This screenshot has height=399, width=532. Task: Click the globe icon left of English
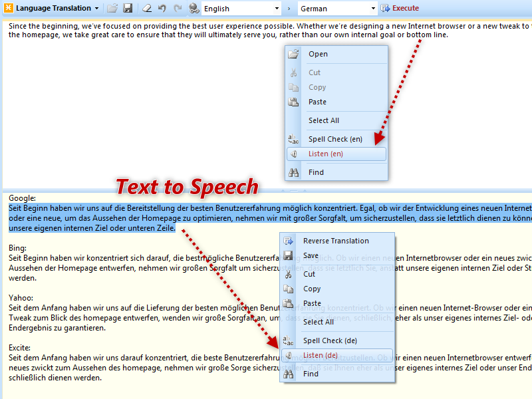pyautogui.click(x=194, y=8)
